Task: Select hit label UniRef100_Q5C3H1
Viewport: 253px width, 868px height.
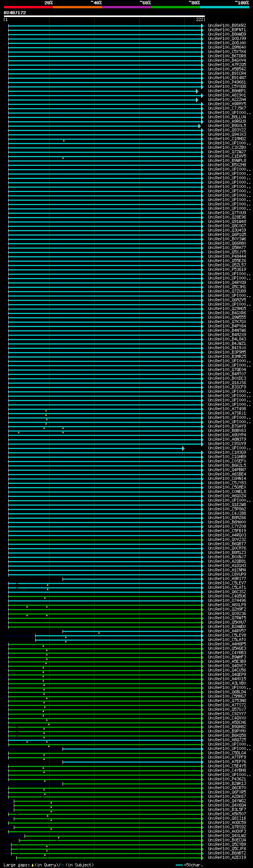Action: pyautogui.click(x=227, y=287)
